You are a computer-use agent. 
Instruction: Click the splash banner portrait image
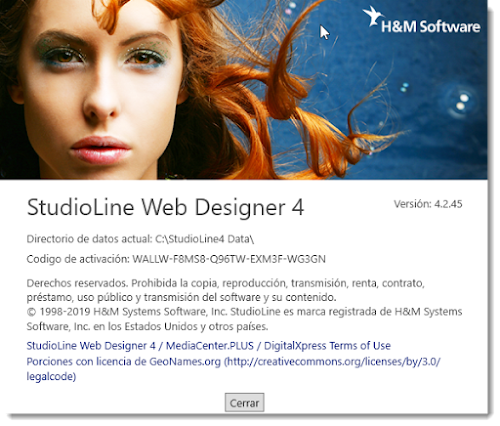click(x=243, y=90)
